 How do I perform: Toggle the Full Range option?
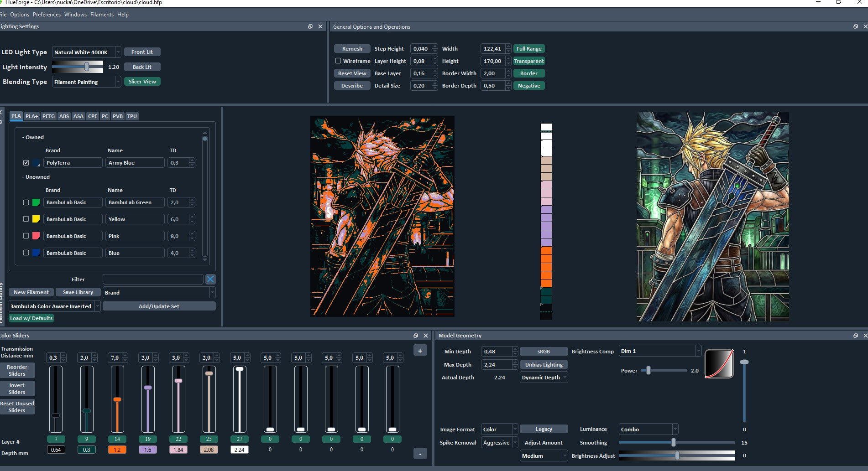point(529,49)
